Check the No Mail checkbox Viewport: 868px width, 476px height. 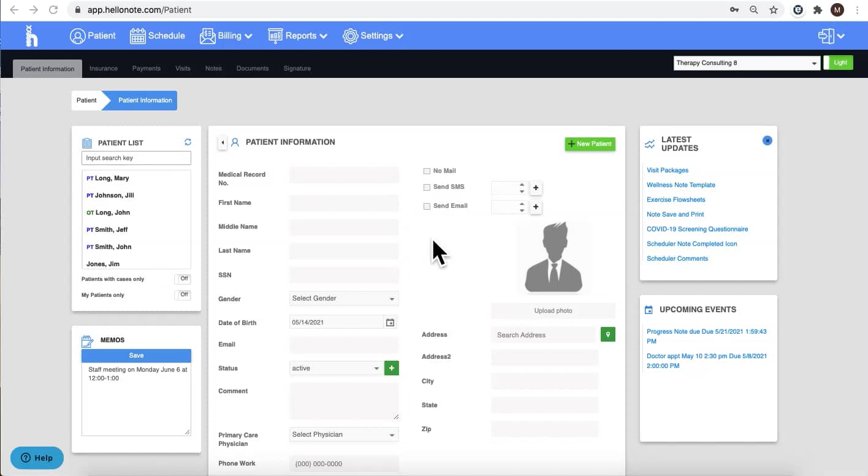point(427,171)
